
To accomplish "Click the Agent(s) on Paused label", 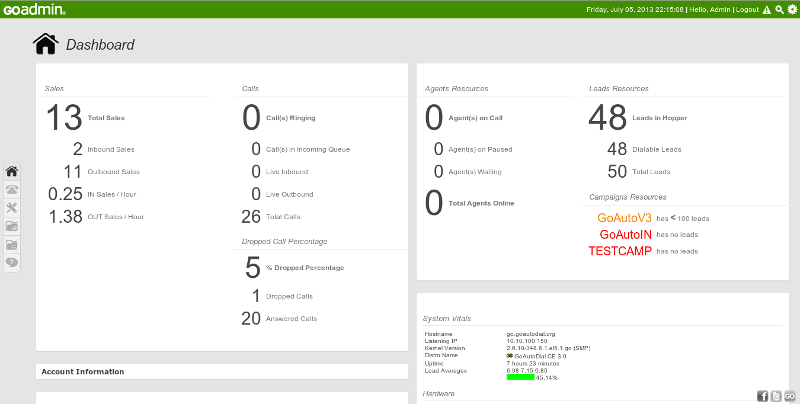I will click(480, 149).
